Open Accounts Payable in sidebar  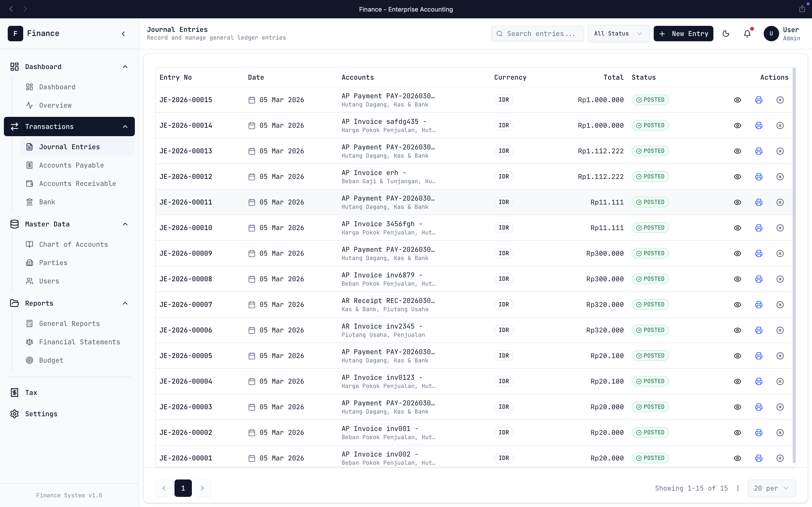tap(71, 165)
